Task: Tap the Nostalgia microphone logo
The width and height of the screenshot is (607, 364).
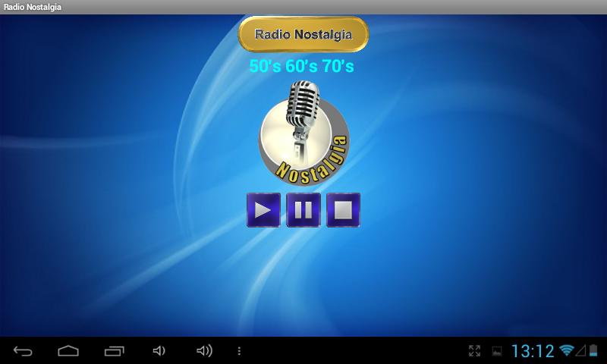Action: click(x=304, y=133)
